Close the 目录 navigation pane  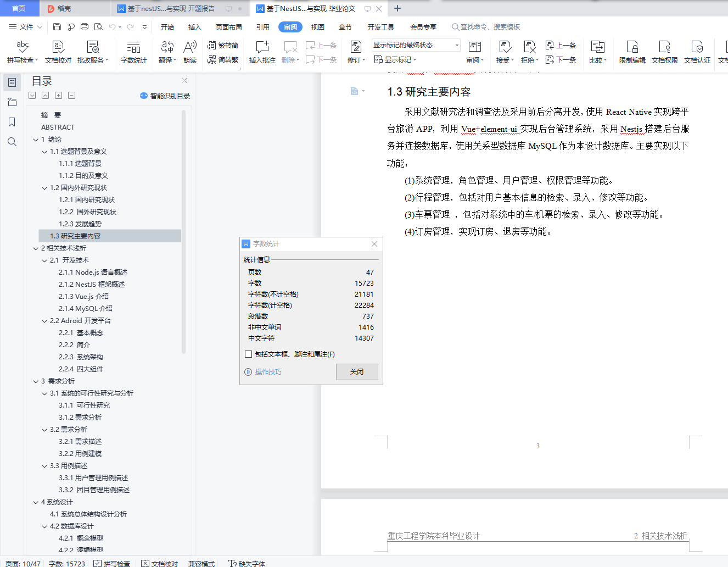pyautogui.click(x=184, y=81)
